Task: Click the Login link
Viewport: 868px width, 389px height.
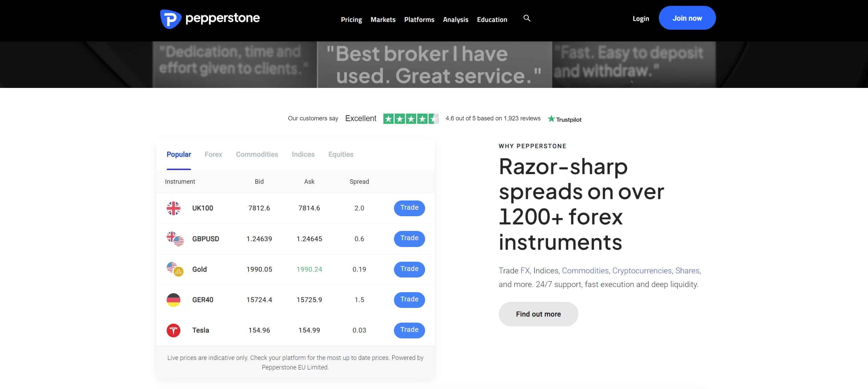Action: [x=641, y=18]
